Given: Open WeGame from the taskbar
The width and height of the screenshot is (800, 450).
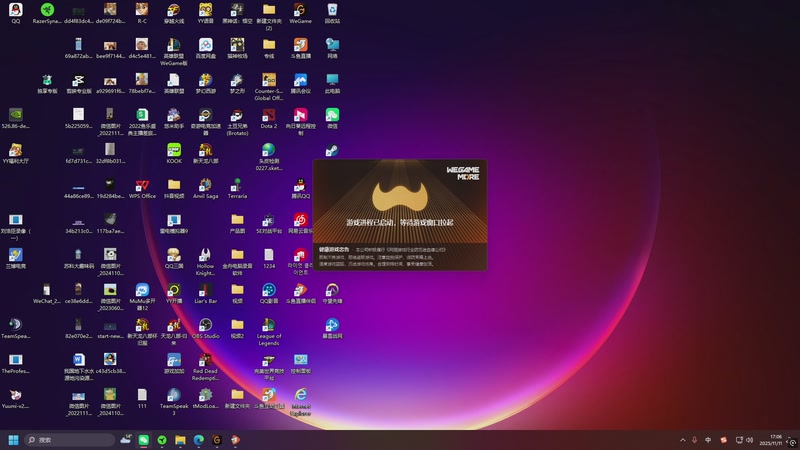Looking at the screenshot, I should [217, 440].
